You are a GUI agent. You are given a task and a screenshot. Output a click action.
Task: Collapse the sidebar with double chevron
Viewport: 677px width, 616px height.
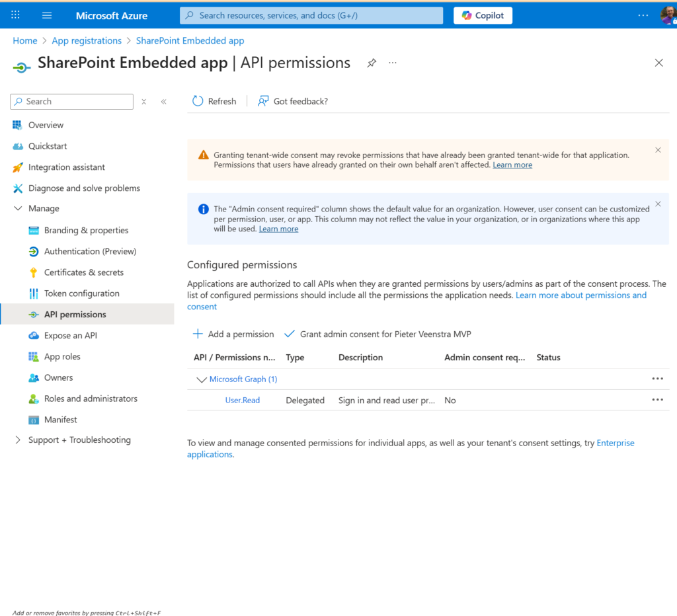coord(164,102)
